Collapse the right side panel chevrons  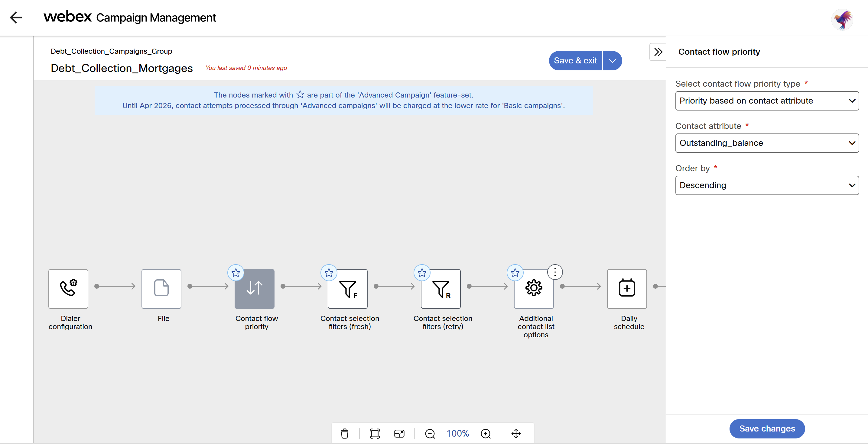pos(658,52)
